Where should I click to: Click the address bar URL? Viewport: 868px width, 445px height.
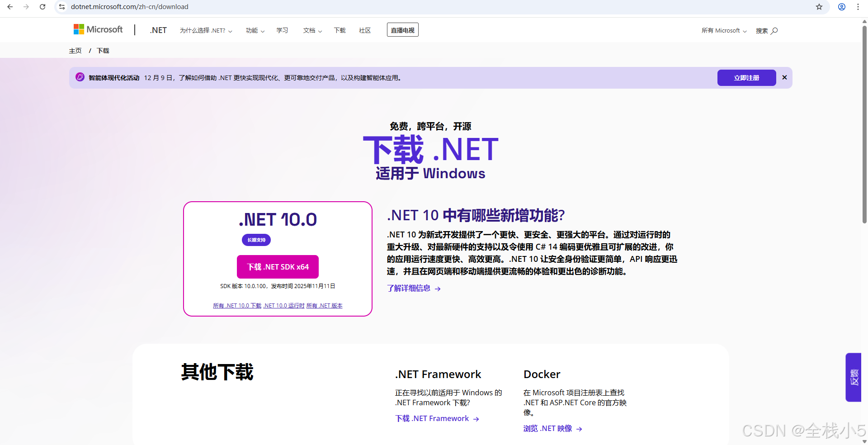[130, 7]
